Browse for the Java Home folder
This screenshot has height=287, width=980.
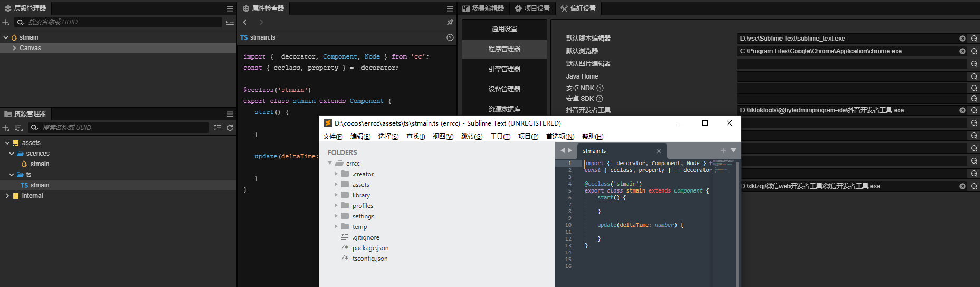(x=974, y=76)
